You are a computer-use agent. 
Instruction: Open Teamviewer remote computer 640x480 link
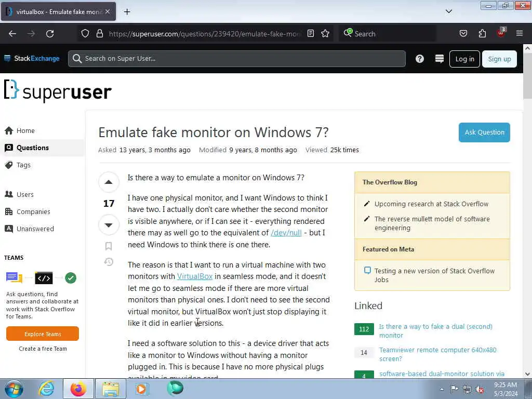(437, 354)
